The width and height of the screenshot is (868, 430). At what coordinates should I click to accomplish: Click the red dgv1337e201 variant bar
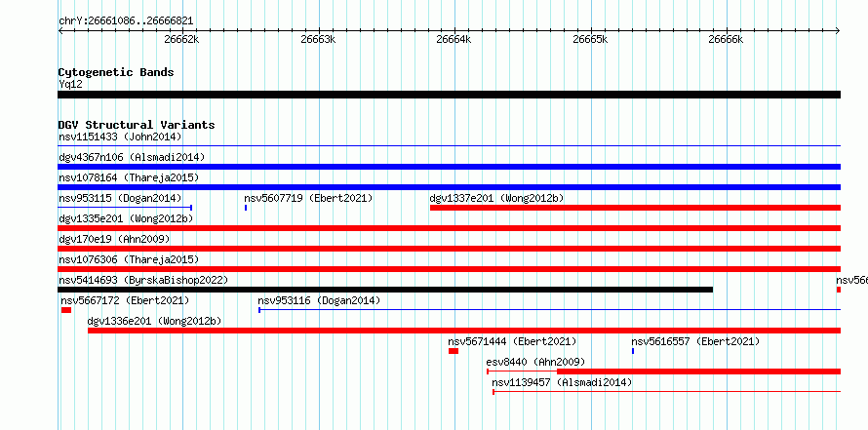pos(636,208)
